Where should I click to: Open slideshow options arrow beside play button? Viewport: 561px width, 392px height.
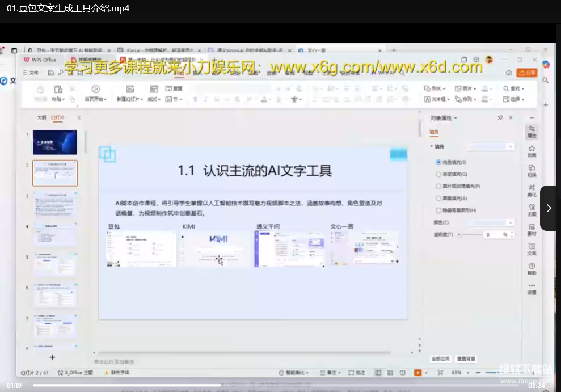pos(426,373)
